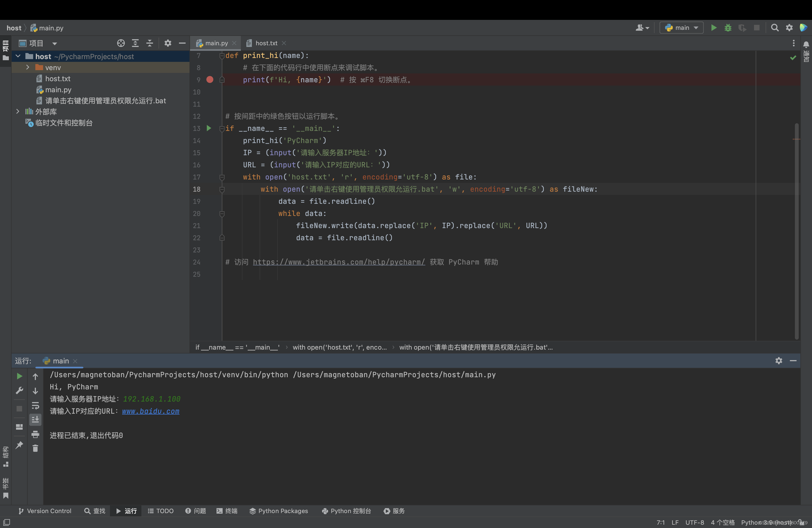Switch to the host.txt editor tab
Viewport: 812px width, 528px height.
(x=266, y=43)
